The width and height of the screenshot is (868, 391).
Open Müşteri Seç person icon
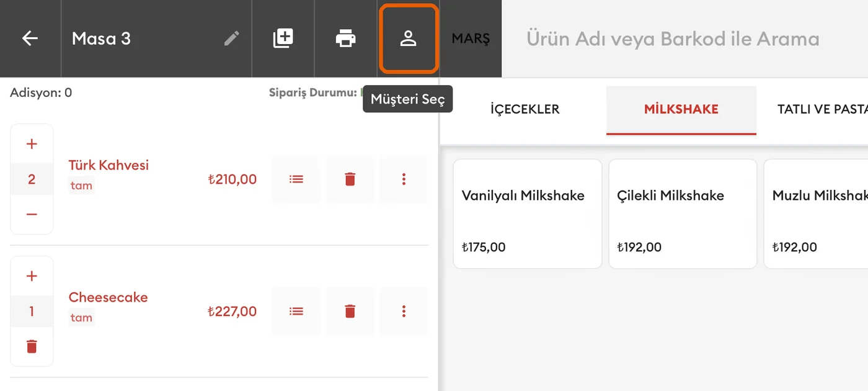click(x=408, y=38)
